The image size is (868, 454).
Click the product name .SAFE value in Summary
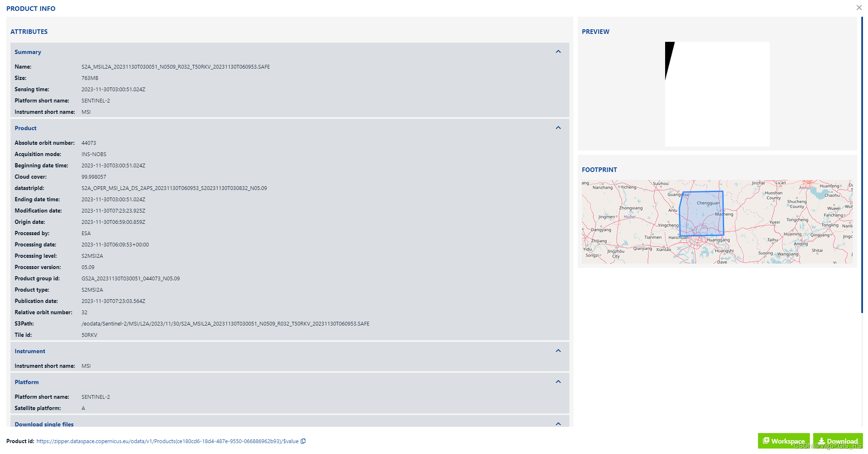click(175, 67)
